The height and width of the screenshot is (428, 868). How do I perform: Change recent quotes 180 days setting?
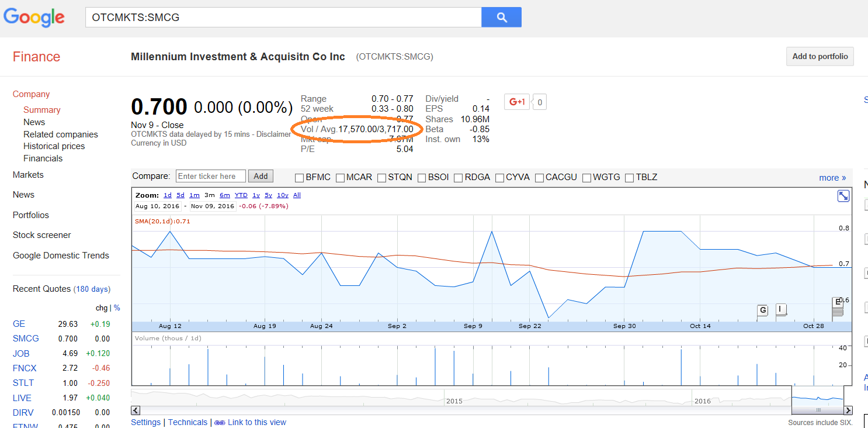tap(93, 289)
